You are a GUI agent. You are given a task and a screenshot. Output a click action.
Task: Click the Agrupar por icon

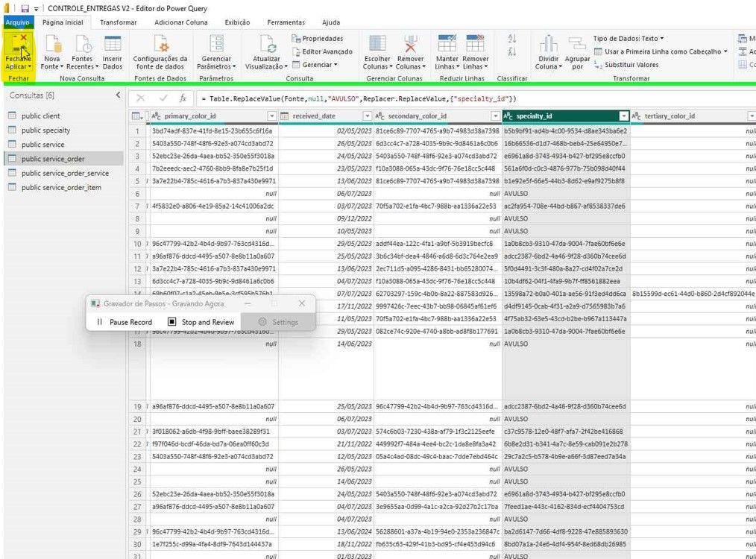tap(577, 44)
